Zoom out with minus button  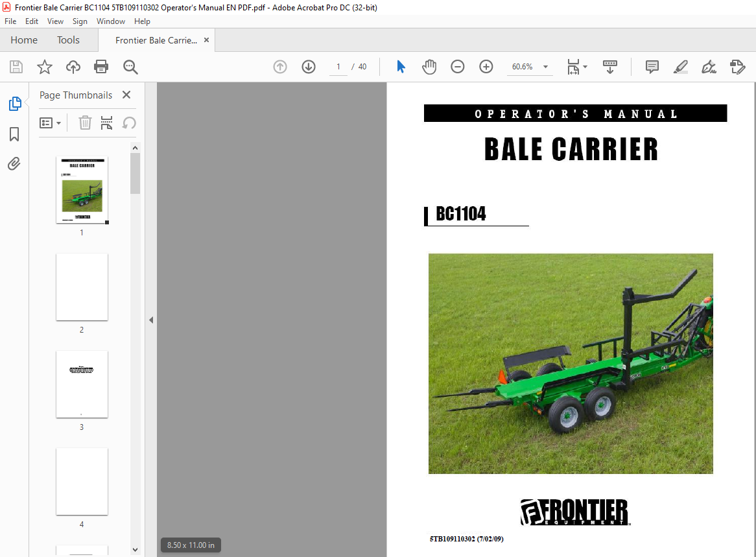pos(458,67)
